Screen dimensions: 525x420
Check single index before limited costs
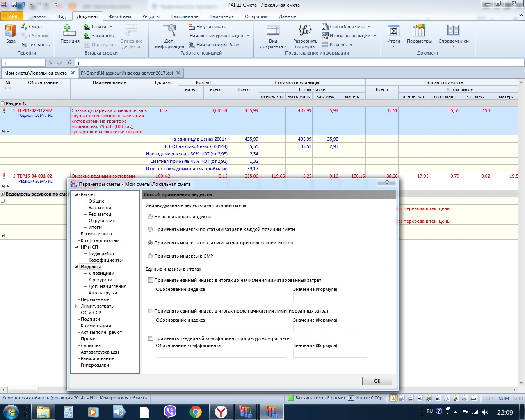coord(151,280)
